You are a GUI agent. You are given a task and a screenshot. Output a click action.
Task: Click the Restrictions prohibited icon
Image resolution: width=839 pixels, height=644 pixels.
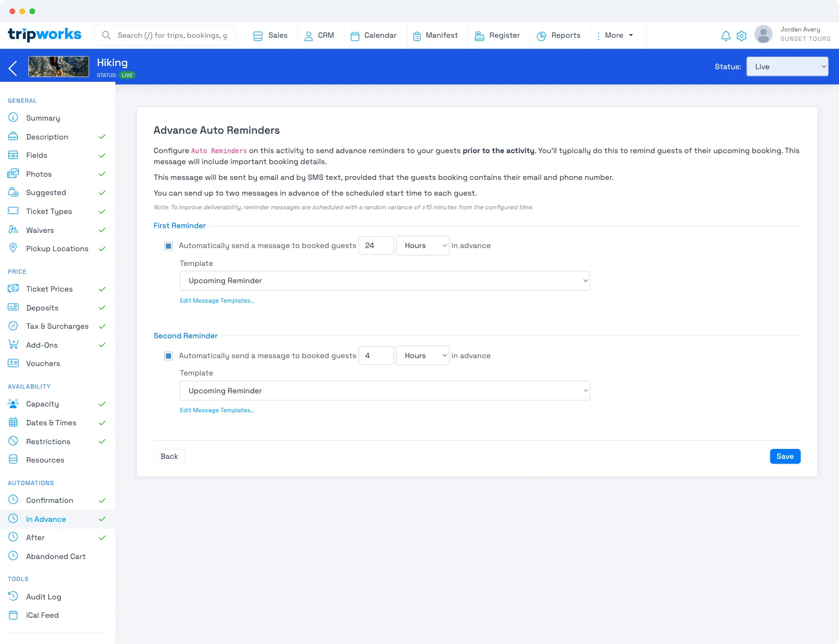(13, 441)
